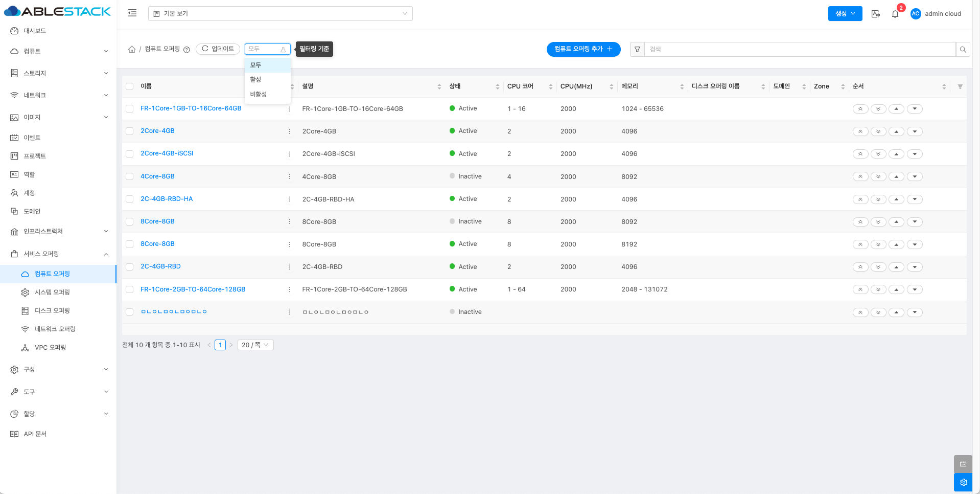Open the settings gear at bottom right
Image resolution: width=980 pixels, height=494 pixels.
click(963, 482)
